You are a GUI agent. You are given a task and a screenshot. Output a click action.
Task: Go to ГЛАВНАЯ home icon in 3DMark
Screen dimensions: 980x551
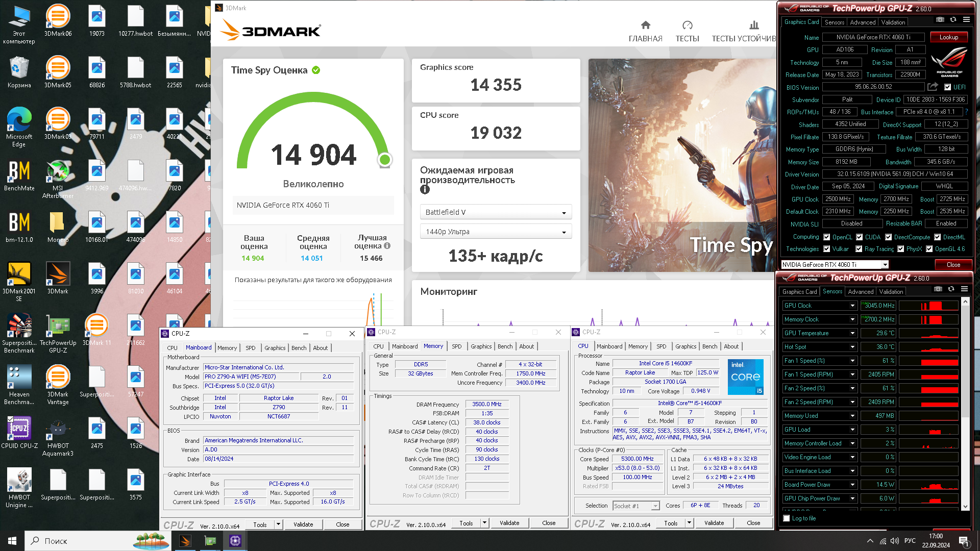coord(646,25)
